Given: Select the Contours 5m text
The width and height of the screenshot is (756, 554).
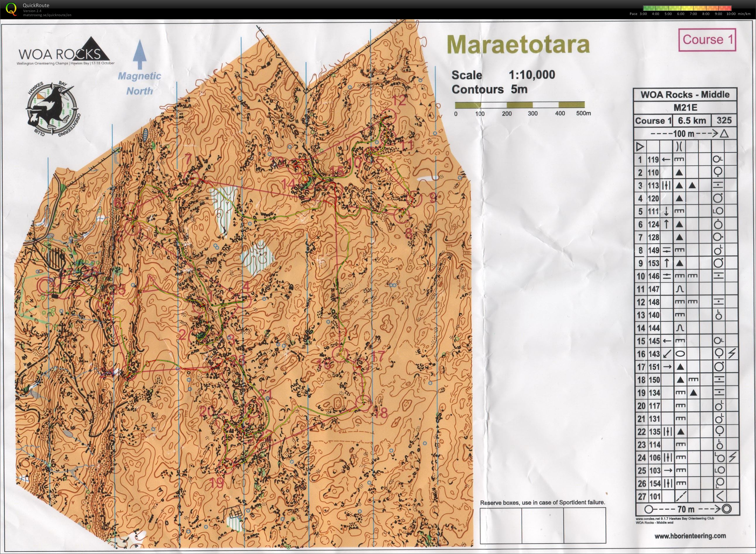Looking at the screenshot, I should [489, 90].
